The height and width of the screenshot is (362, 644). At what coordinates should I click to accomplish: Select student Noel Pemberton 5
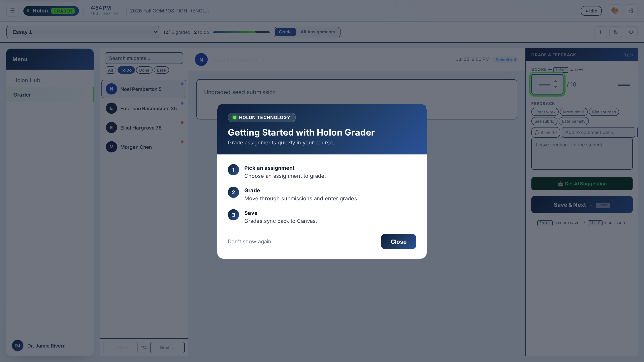pyautogui.click(x=144, y=89)
